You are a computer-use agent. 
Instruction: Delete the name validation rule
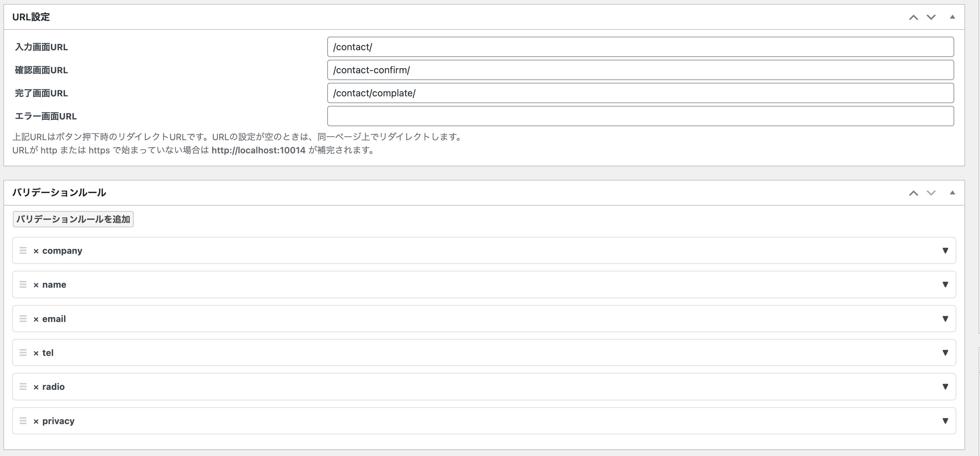36,285
